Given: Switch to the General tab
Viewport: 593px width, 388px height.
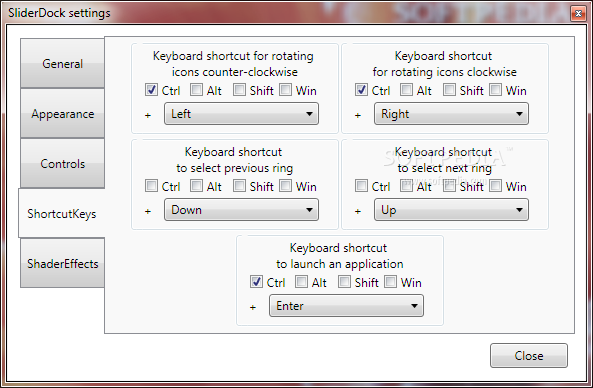Looking at the screenshot, I should click(62, 63).
